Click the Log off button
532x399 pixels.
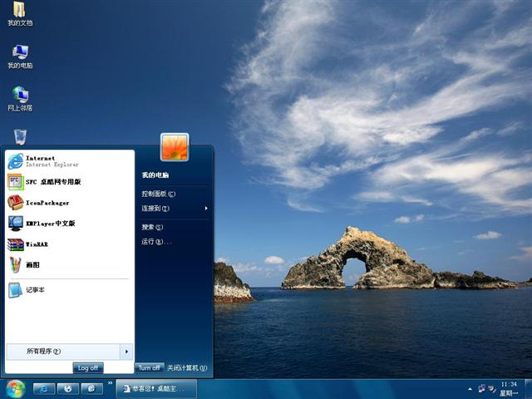coord(87,367)
